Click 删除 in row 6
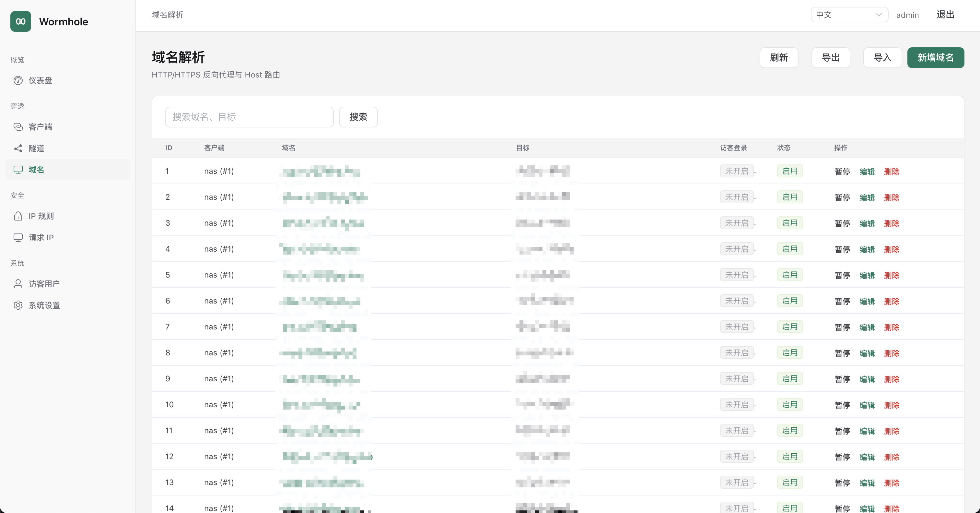980x513 pixels. click(x=892, y=301)
